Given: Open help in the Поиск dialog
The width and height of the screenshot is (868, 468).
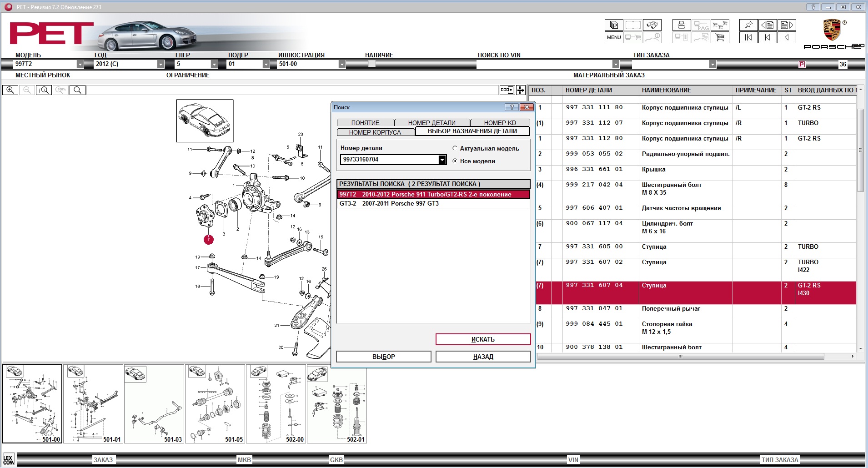Looking at the screenshot, I should tap(512, 107).
